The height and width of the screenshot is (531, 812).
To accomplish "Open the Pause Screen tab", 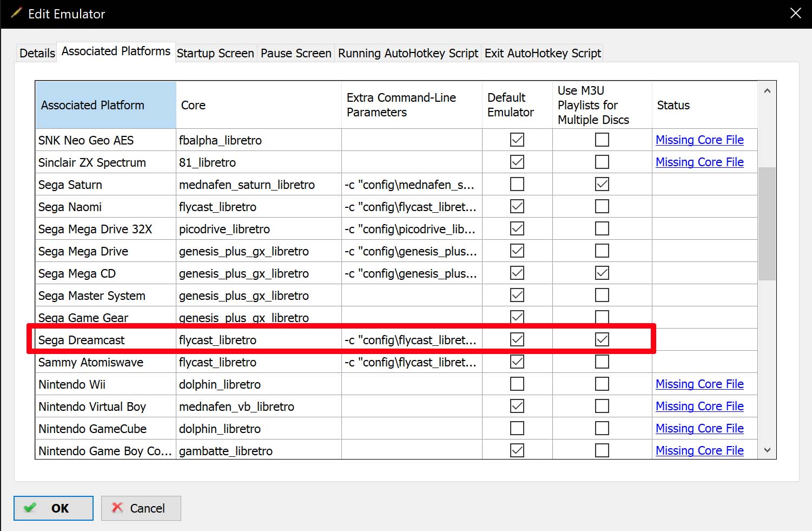I will click(296, 53).
